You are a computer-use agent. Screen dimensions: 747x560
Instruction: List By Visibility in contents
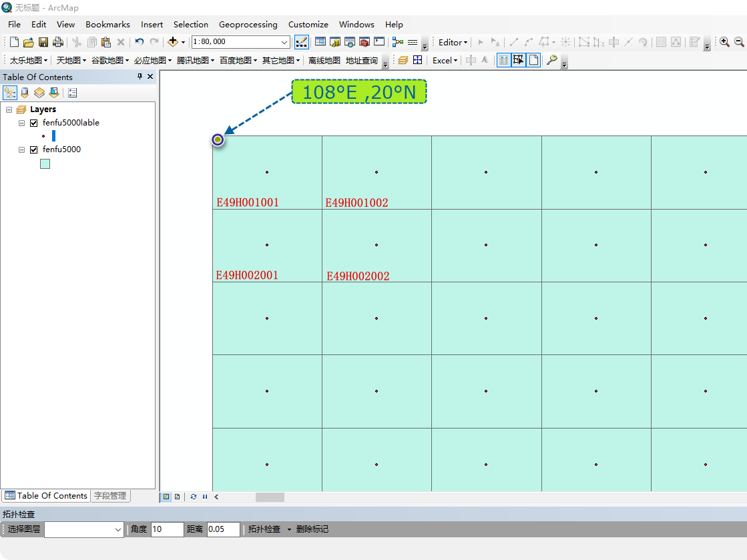pos(39,92)
